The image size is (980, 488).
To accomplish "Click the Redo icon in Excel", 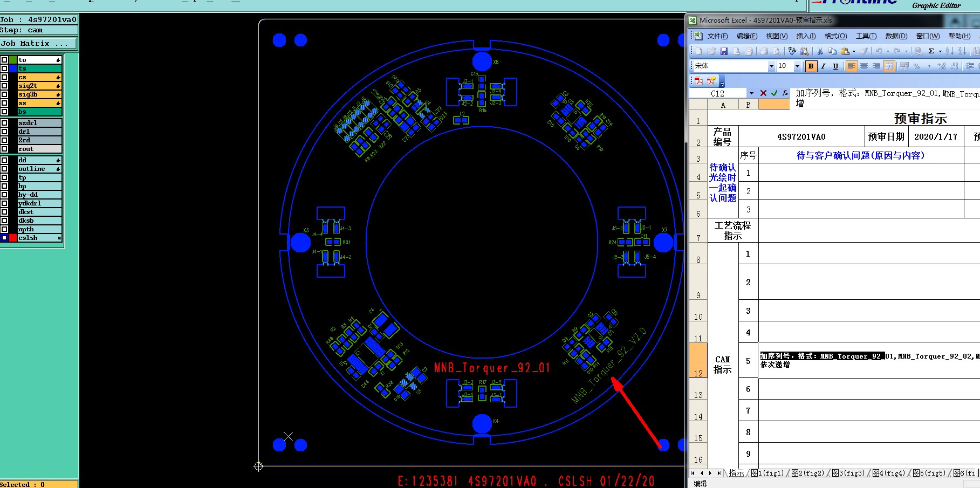I will [x=897, y=51].
